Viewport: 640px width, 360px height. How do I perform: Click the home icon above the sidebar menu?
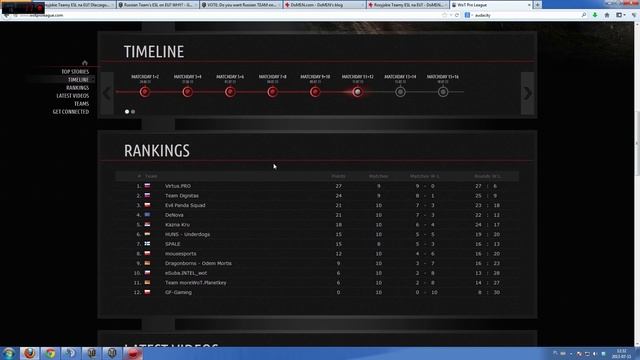coord(84,63)
